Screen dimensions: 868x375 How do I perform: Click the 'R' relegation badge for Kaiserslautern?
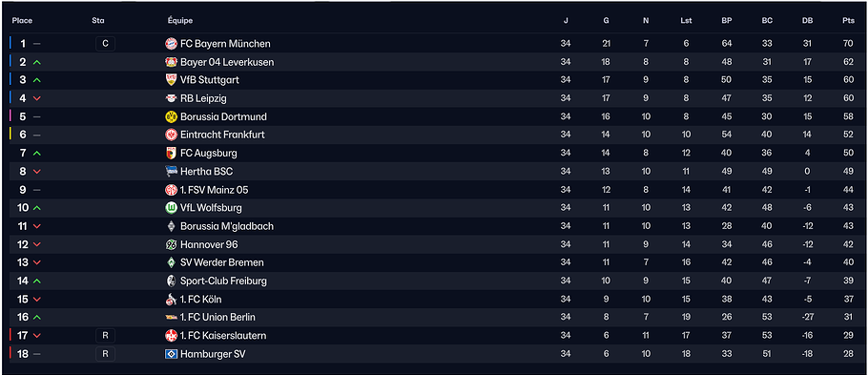pos(105,336)
